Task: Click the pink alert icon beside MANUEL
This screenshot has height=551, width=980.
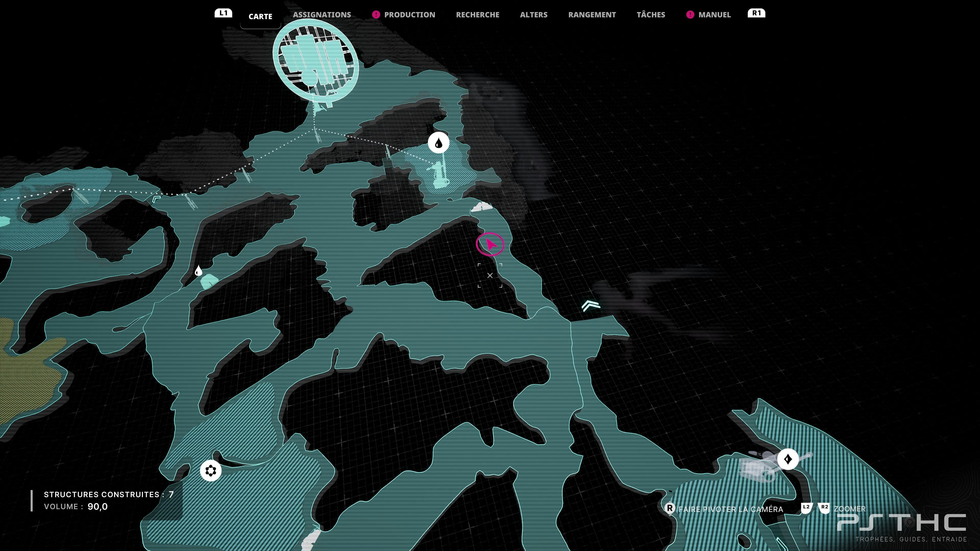Action: click(690, 15)
